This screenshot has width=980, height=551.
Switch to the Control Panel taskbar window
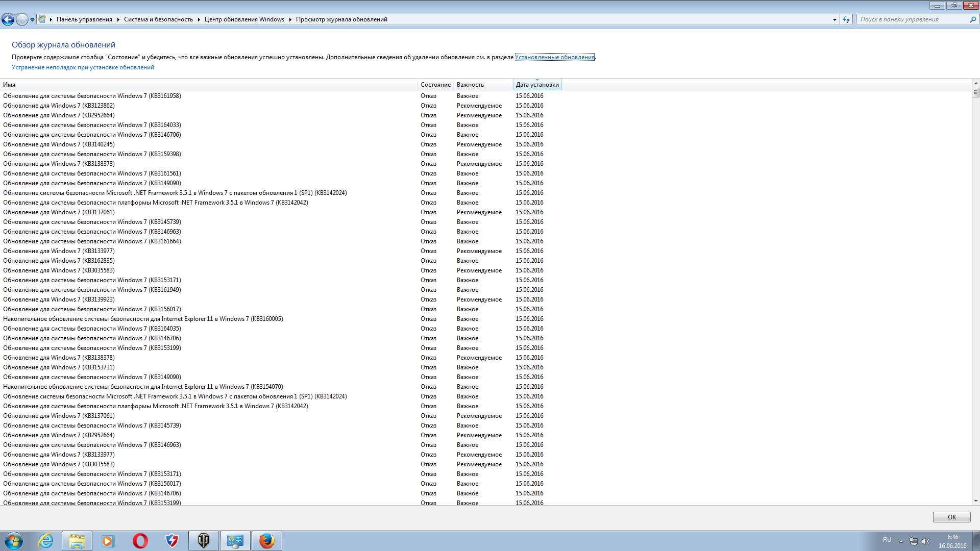click(x=235, y=541)
